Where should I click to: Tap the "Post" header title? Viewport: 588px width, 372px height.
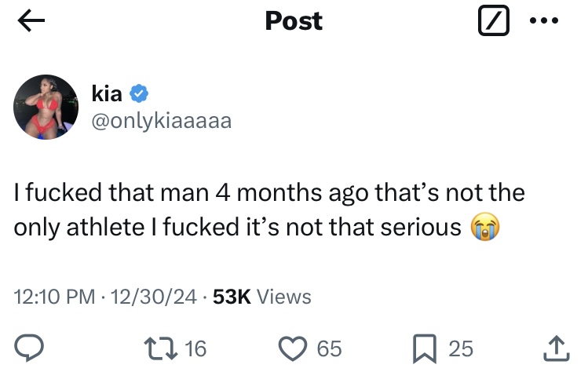(294, 21)
